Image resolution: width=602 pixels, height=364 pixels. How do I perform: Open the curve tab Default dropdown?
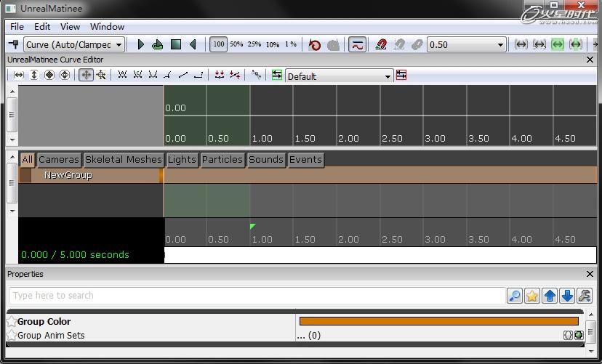pyautogui.click(x=340, y=76)
